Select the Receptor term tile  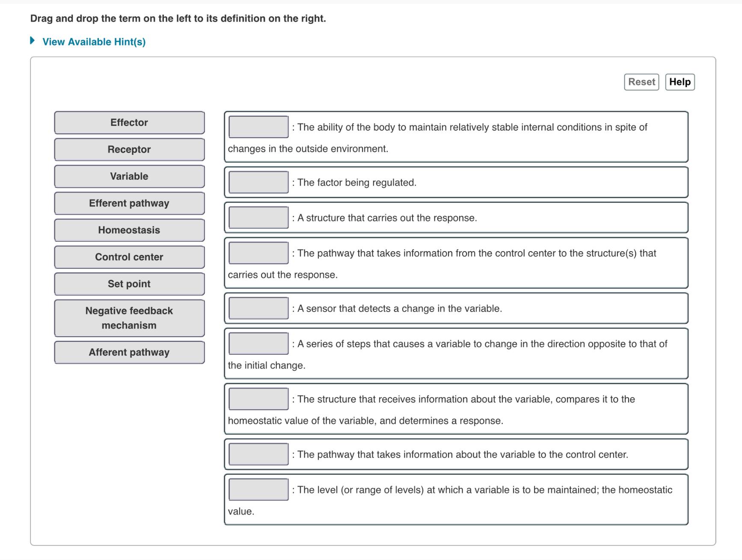pyautogui.click(x=129, y=150)
